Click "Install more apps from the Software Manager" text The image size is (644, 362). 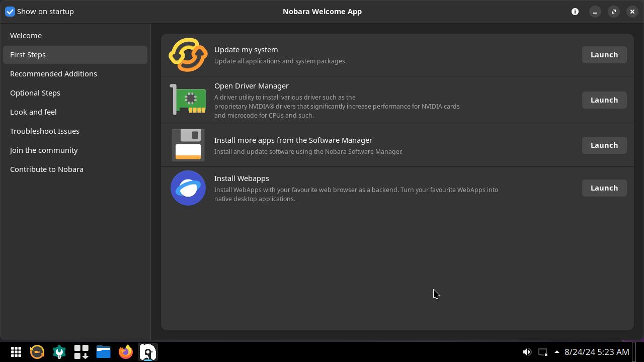(x=293, y=140)
